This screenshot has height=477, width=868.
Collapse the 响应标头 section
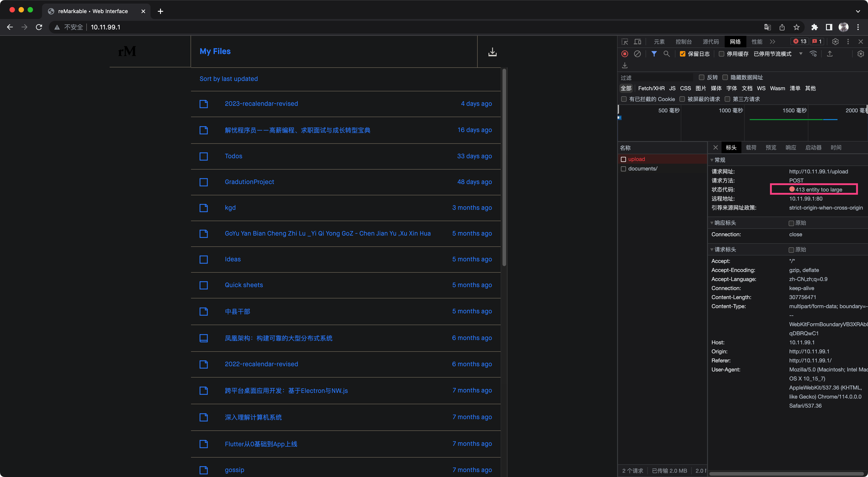(712, 223)
